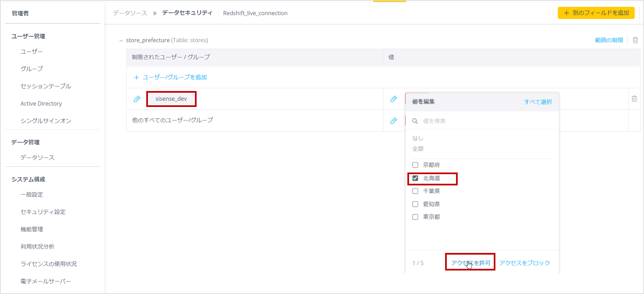644x294 pixels.
Task: Edit values pencil for 他のすべてのユーザー/グループ row
Action: click(x=393, y=121)
